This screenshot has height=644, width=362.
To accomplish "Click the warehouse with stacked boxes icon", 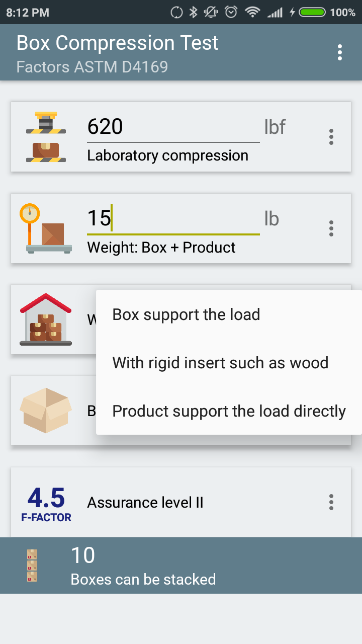I will [46, 319].
